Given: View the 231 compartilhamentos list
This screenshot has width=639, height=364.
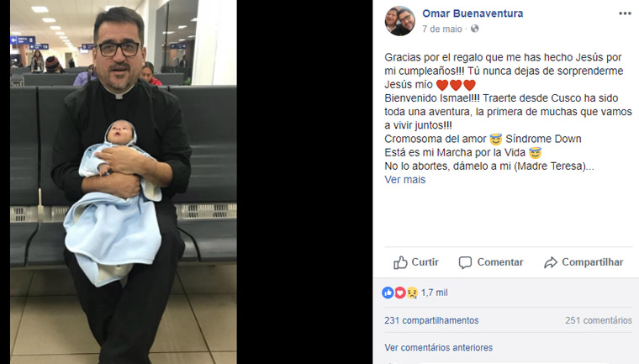Looking at the screenshot, I should point(431,320).
